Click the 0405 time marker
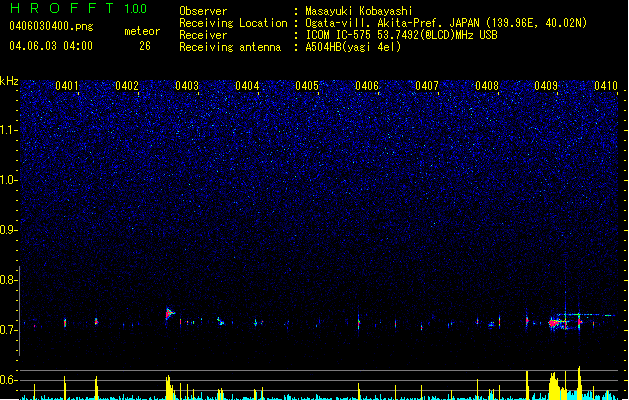Image resolution: width=629 pixels, height=400 pixels. [x=307, y=86]
